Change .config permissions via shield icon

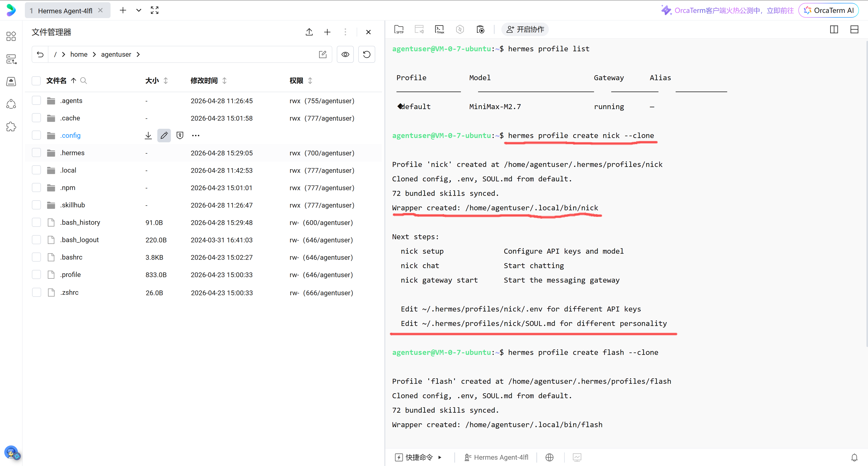[x=180, y=135]
